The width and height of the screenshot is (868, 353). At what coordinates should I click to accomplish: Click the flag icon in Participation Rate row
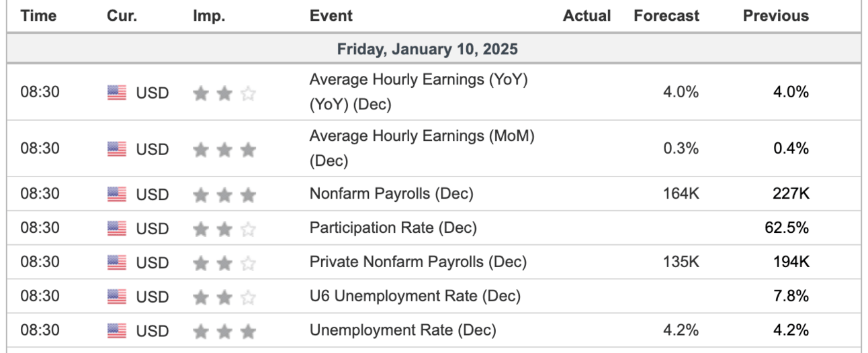(116, 229)
